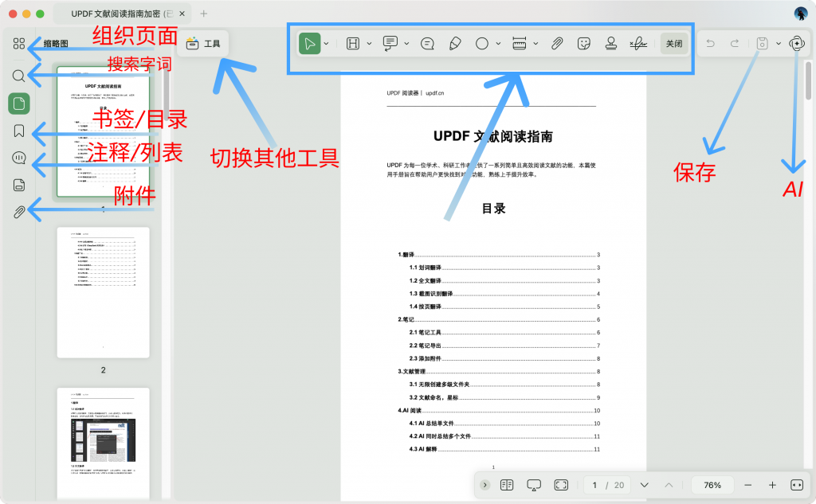The image size is (816, 504).
Task: Open the UPDF AI assistant icon
Action: pos(796,44)
